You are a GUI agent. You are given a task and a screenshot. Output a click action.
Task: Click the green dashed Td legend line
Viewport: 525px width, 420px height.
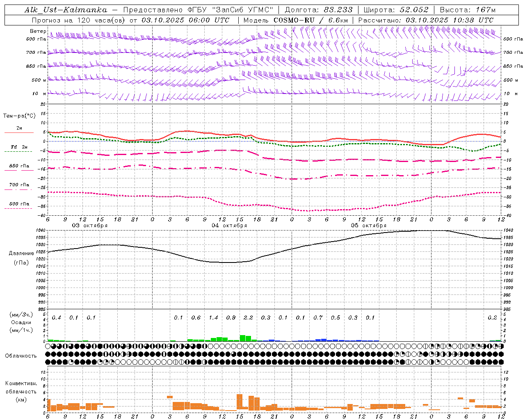tap(18, 151)
